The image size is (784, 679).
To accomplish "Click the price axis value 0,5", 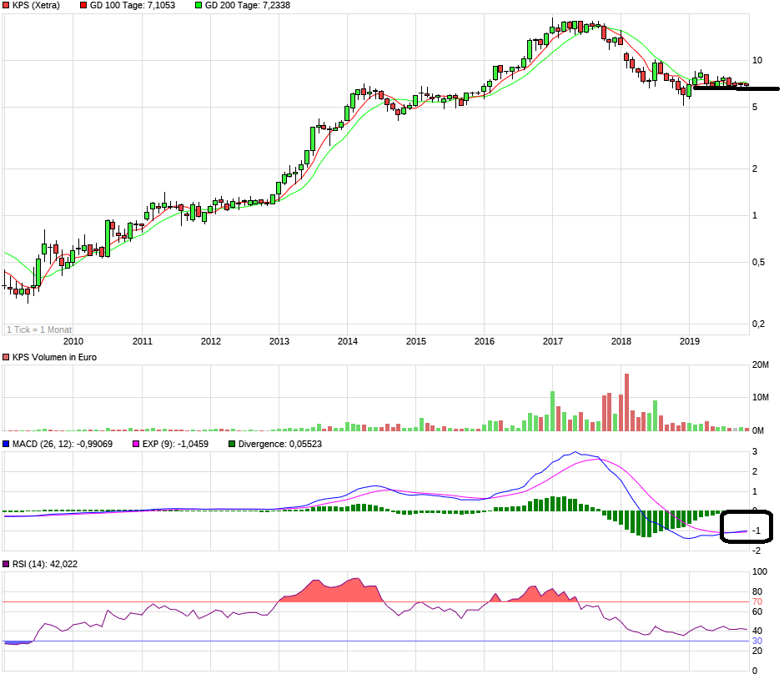I will pos(758,263).
